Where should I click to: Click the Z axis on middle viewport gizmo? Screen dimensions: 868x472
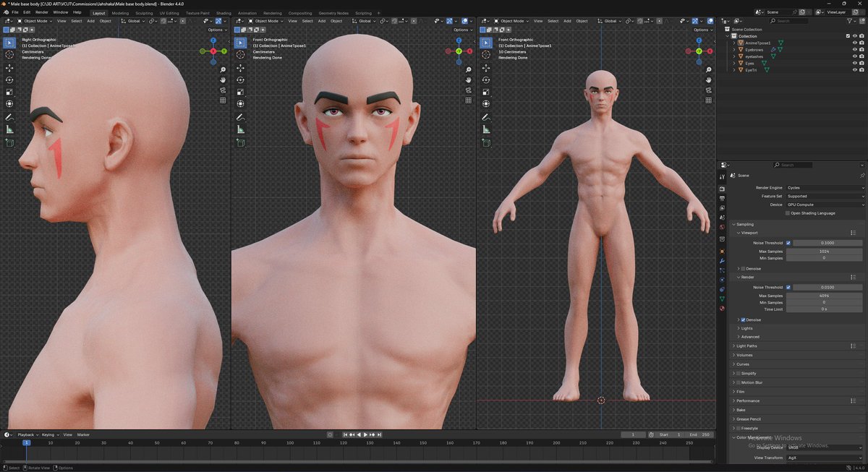coord(459,41)
